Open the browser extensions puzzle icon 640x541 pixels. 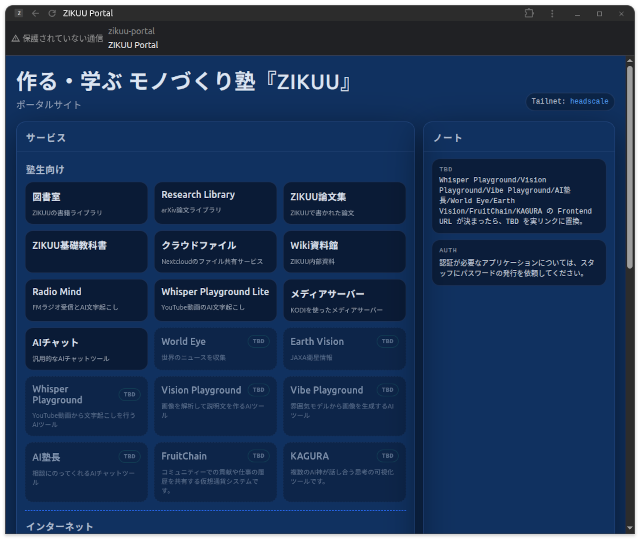(529, 13)
